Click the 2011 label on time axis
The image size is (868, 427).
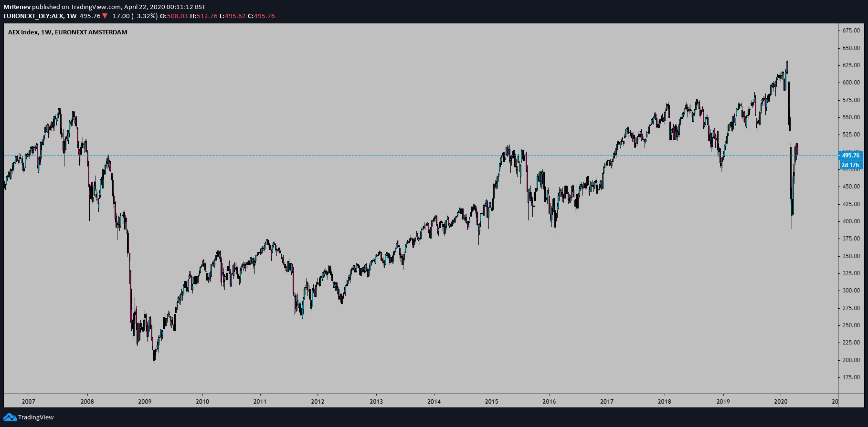[260, 402]
